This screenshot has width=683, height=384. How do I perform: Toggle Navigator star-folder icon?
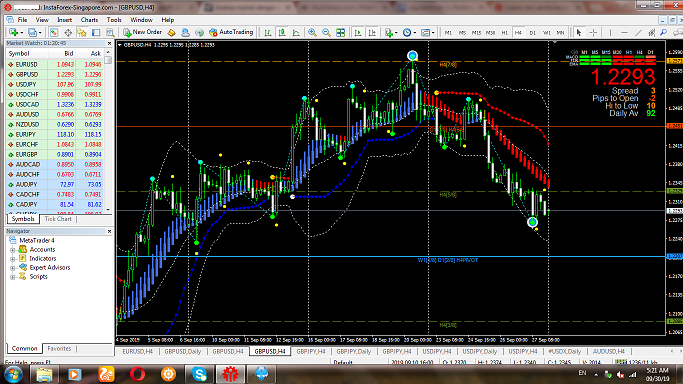point(82,33)
